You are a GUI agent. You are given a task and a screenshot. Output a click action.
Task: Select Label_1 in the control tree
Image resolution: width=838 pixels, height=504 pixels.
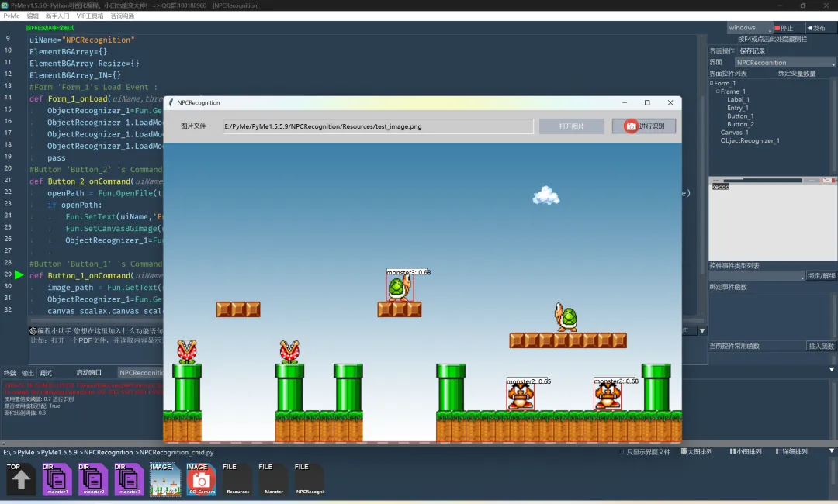point(738,100)
